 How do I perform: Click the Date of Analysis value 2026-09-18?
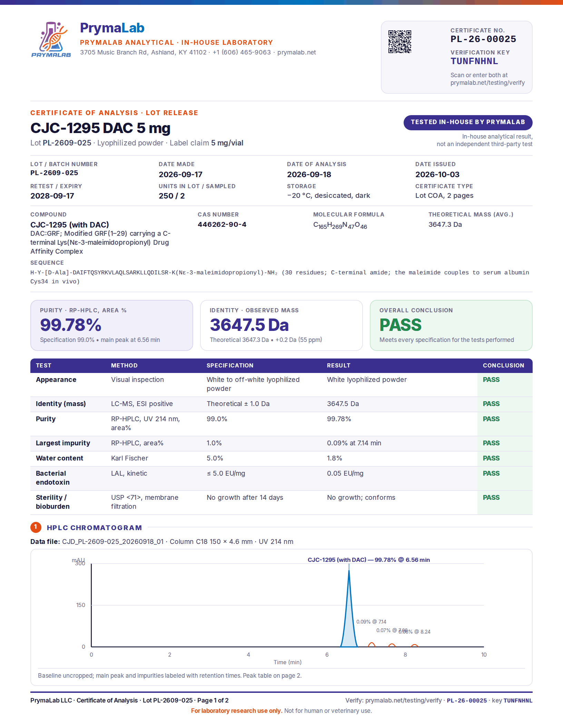(x=309, y=174)
